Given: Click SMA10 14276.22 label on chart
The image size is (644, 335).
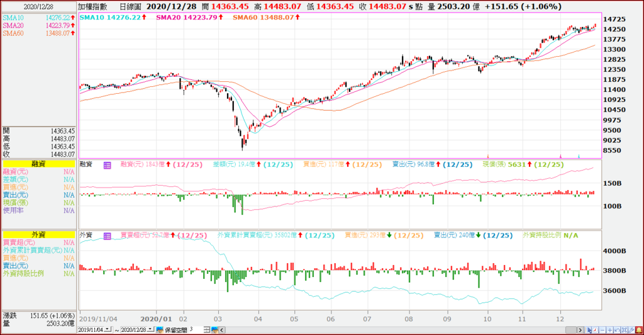Looking at the screenshot, I should (x=113, y=17).
